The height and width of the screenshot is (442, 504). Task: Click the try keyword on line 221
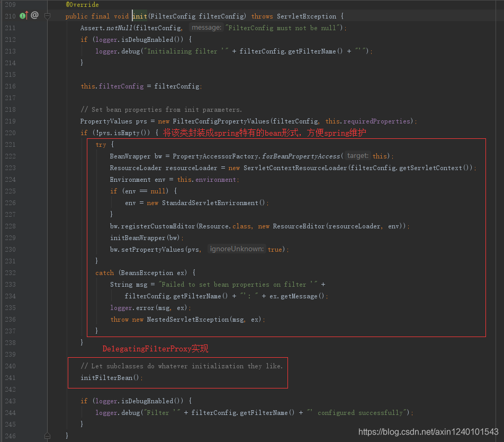[x=101, y=145]
